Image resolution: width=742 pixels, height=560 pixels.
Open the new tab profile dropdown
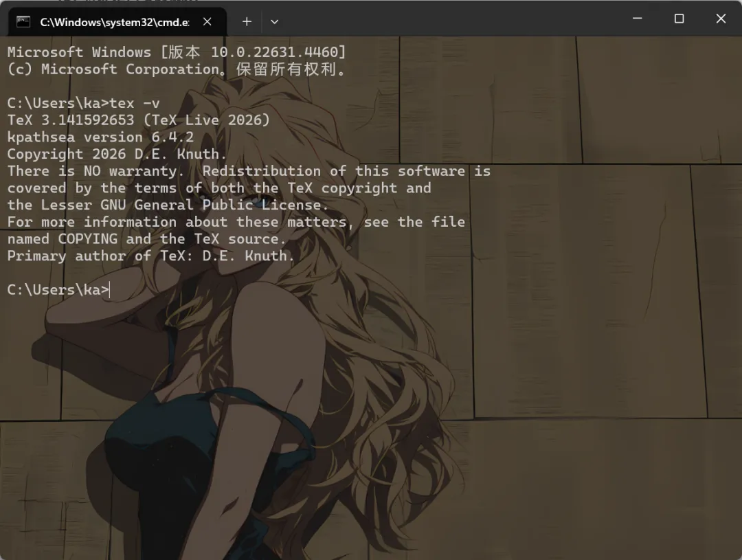pyautogui.click(x=274, y=22)
